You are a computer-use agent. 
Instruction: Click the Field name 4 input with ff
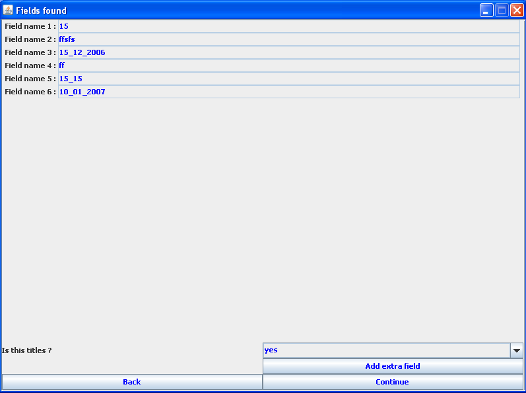coord(289,65)
